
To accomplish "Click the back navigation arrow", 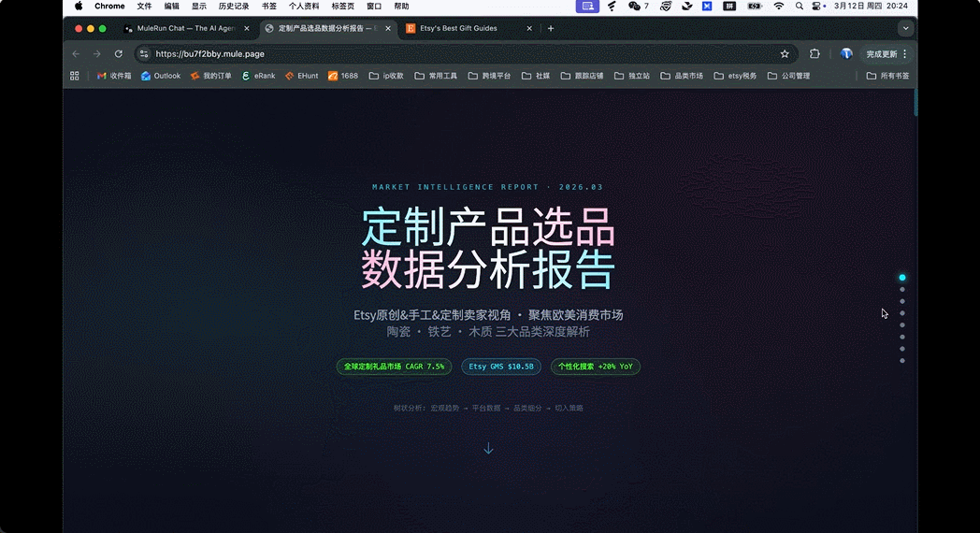I will point(76,53).
